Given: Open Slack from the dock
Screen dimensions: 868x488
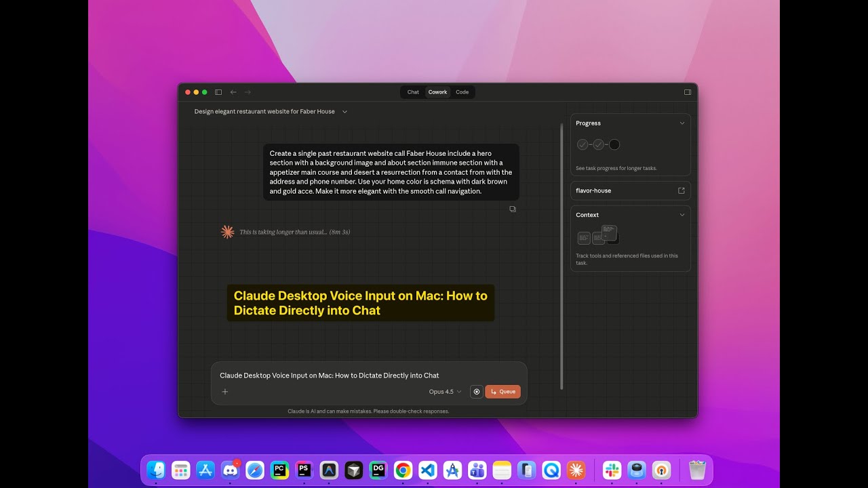Looking at the screenshot, I should [x=612, y=470].
